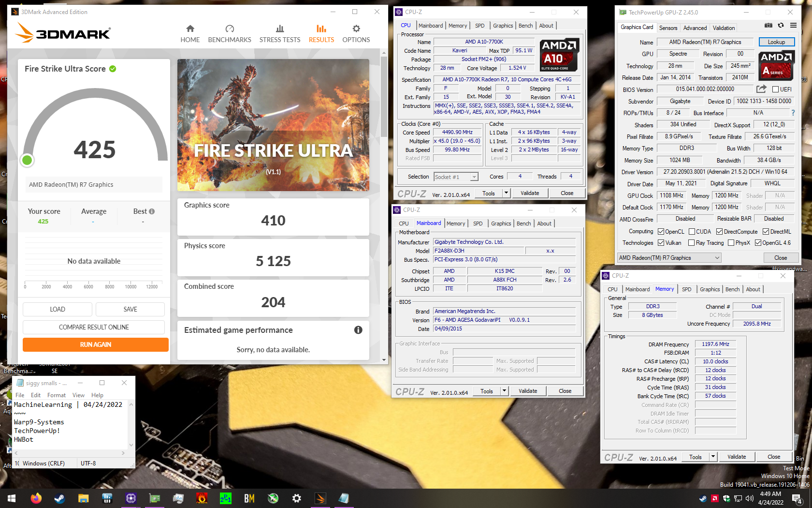
Task: Switch to Advanced tab in GPU-Z
Action: (x=695, y=28)
